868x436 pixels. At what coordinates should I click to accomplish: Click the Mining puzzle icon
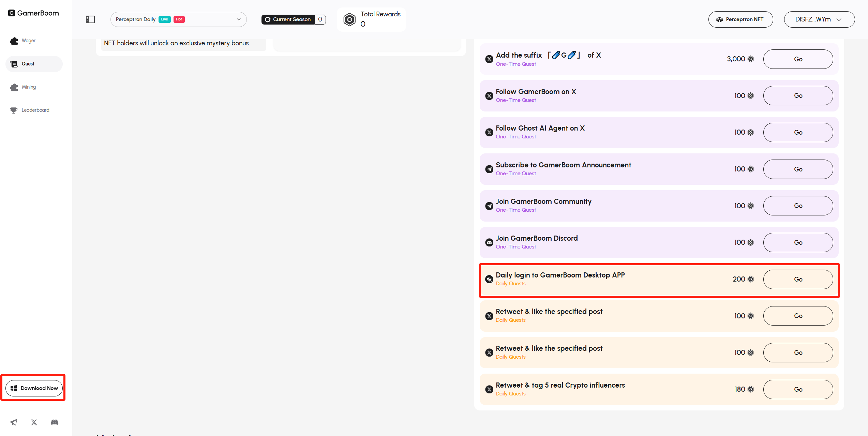[14, 87]
